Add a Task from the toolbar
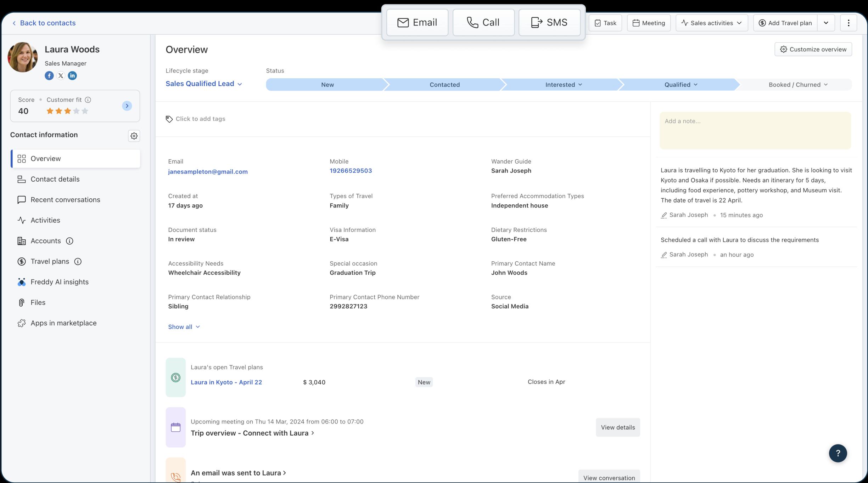868x483 pixels. tap(605, 23)
